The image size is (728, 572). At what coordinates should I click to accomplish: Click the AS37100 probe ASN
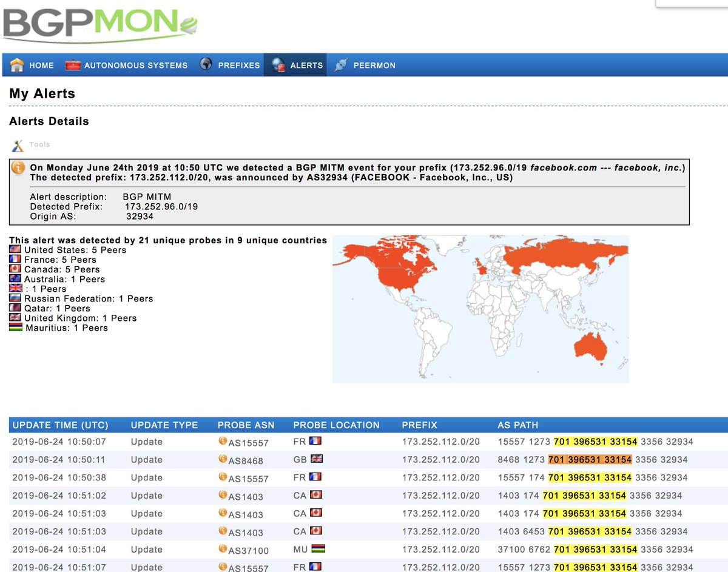pyautogui.click(x=249, y=551)
